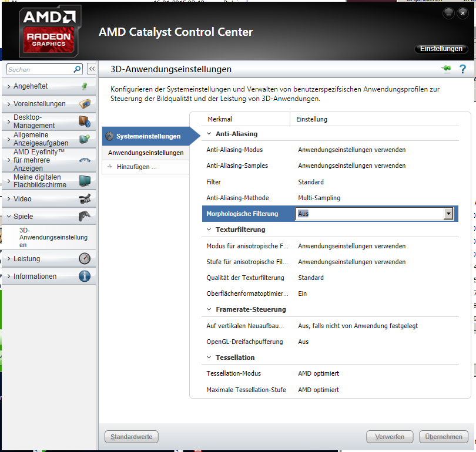This screenshot has width=476, height=452.
Task: Expand AMD Eyefinity für mehrere Anzeigen
Action: point(9,160)
